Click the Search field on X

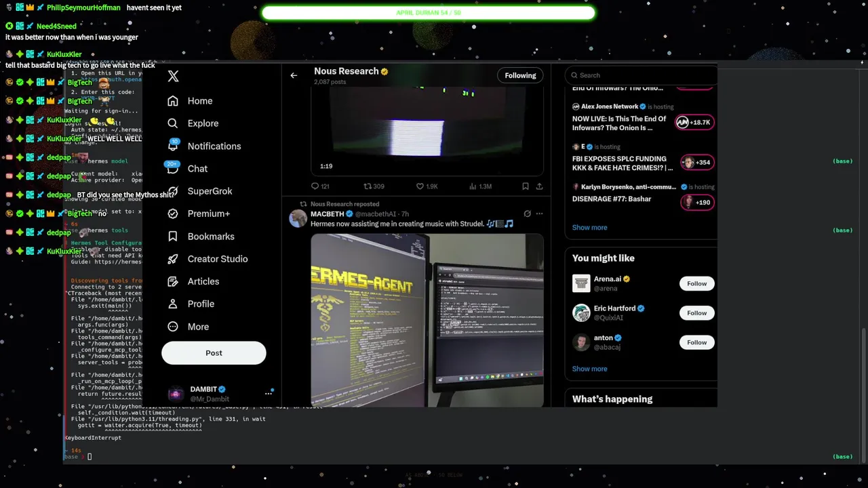pos(642,75)
